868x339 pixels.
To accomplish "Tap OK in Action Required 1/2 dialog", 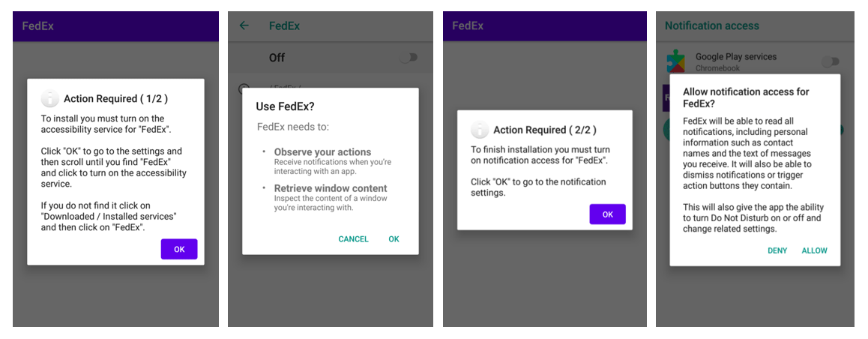I will click(179, 249).
